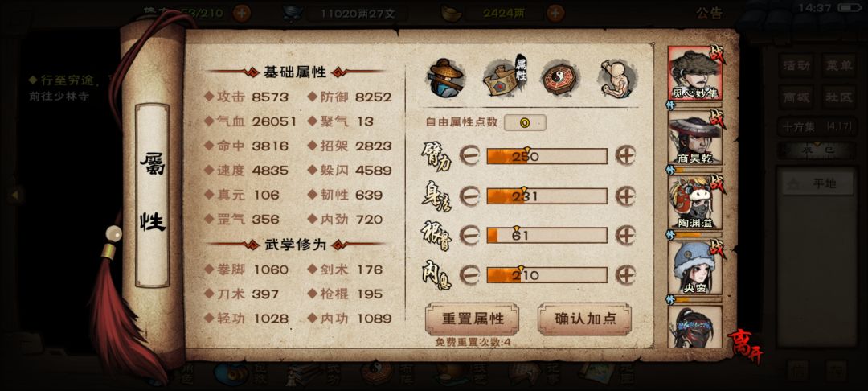Select the 属性 scroll tab icon
868x391 pixels.
(x=504, y=78)
